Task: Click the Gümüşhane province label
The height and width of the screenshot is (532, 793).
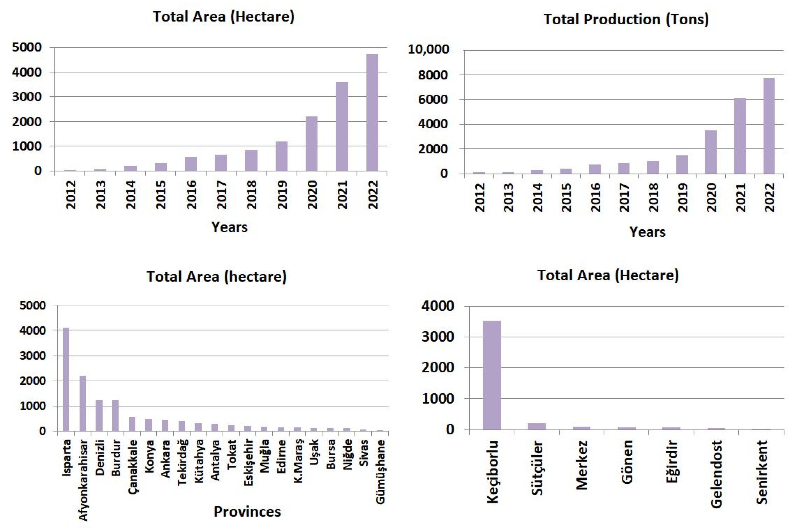Action: (381, 472)
